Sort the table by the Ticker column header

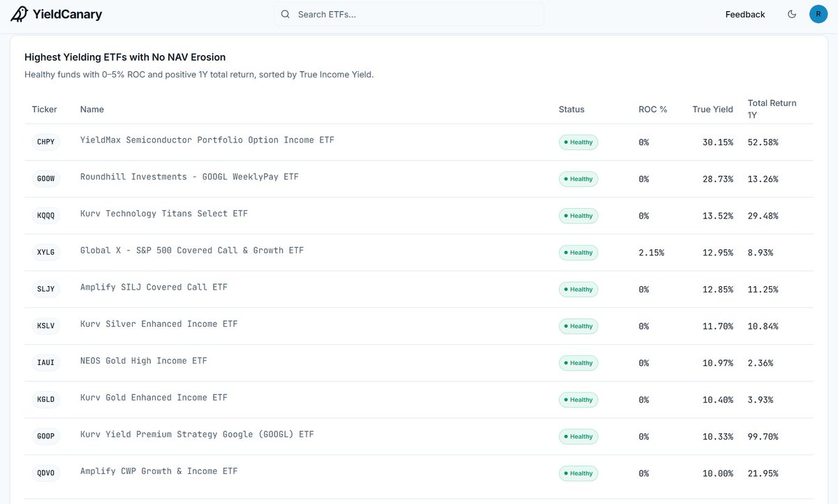pos(45,109)
